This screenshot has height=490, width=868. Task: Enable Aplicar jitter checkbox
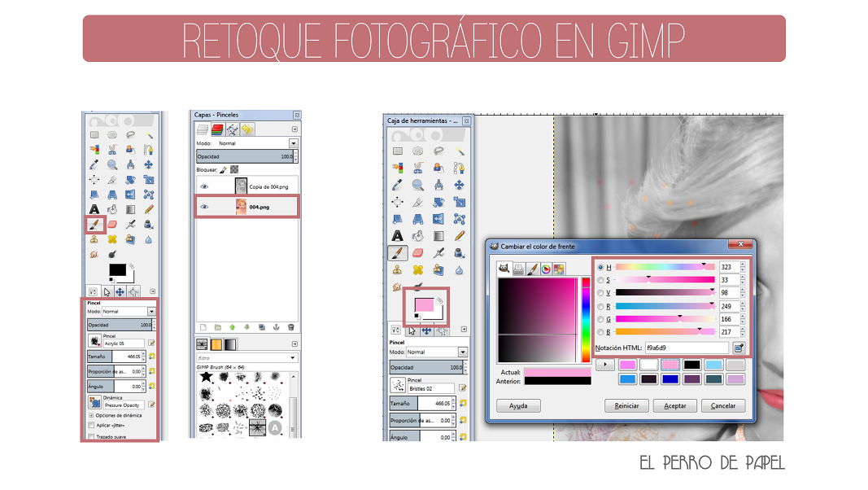click(x=91, y=425)
